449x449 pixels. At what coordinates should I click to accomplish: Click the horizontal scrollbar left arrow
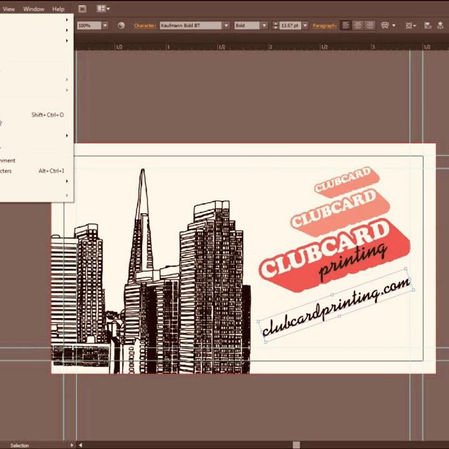(80, 445)
